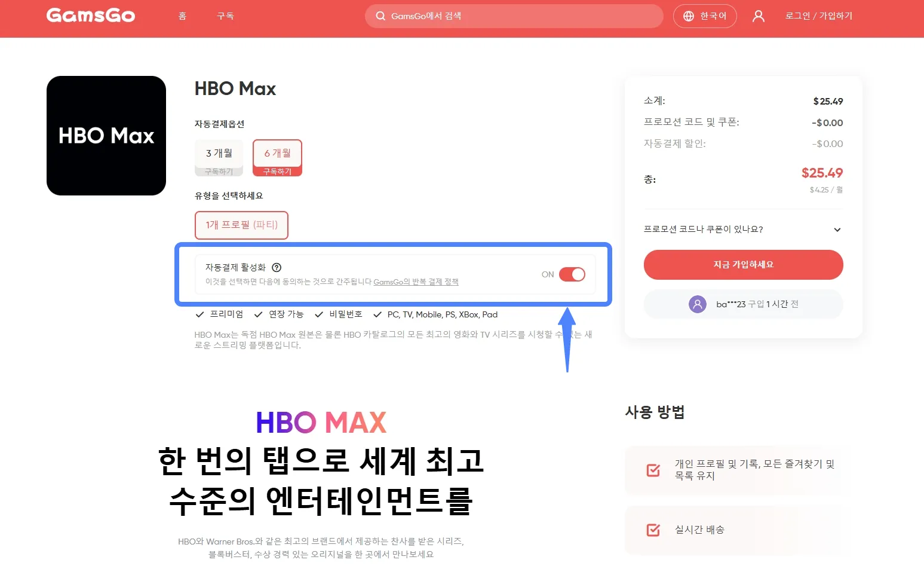Click the check icon next to 비밀번호

click(319, 314)
